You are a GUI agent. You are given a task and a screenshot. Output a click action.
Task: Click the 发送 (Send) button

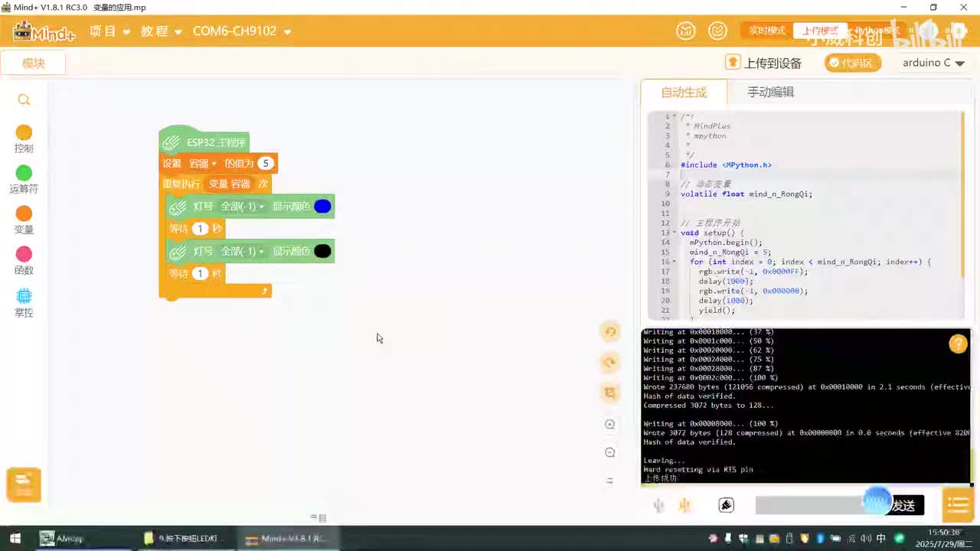point(904,505)
